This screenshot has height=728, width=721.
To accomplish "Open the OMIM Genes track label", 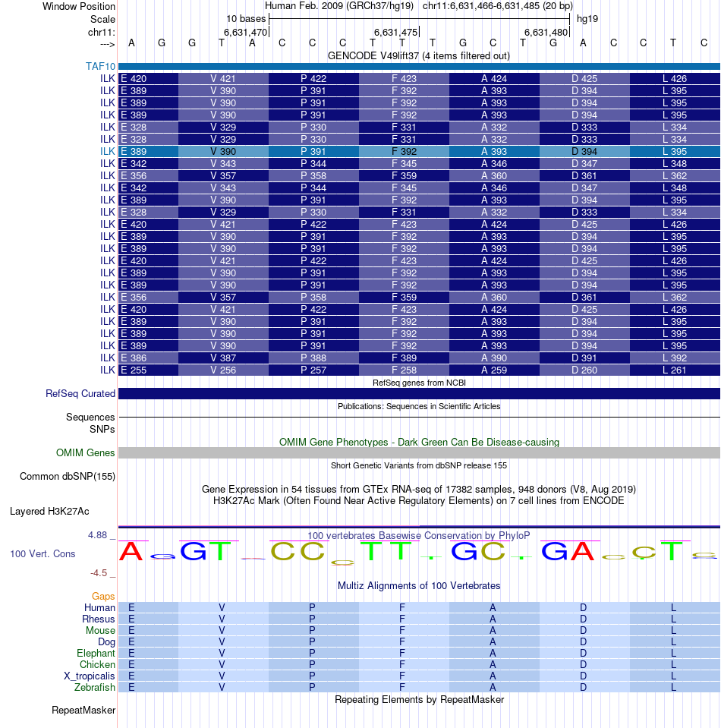I will coord(85,452).
